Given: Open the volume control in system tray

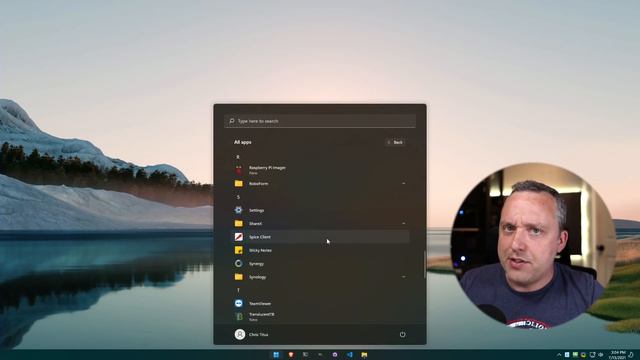Looking at the screenshot, I should pos(601,355).
